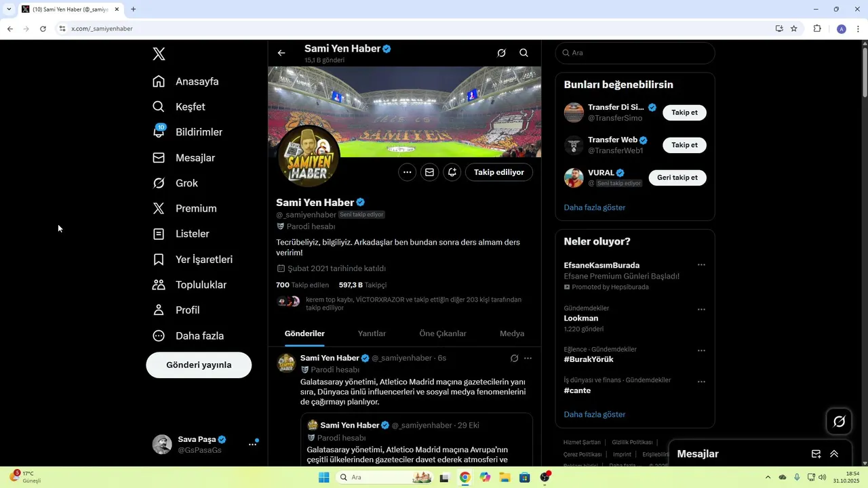Image resolution: width=868 pixels, height=488 pixels.
Task: Click Gönderi yayınla button
Action: [x=199, y=365]
